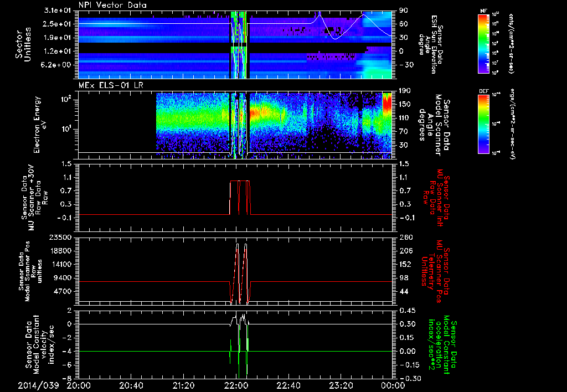
Task: Click the 21:20 time axis label
Action: click(x=184, y=385)
